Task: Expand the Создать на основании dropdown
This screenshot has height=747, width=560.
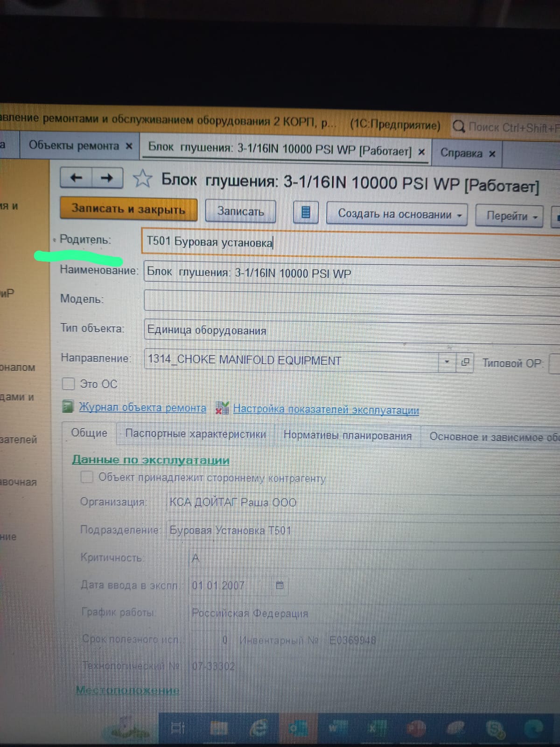Action: (x=397, y=214)
